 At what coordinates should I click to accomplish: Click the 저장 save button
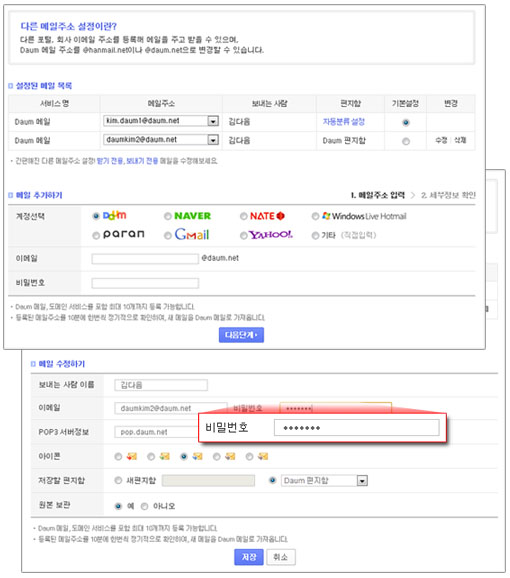249,557
